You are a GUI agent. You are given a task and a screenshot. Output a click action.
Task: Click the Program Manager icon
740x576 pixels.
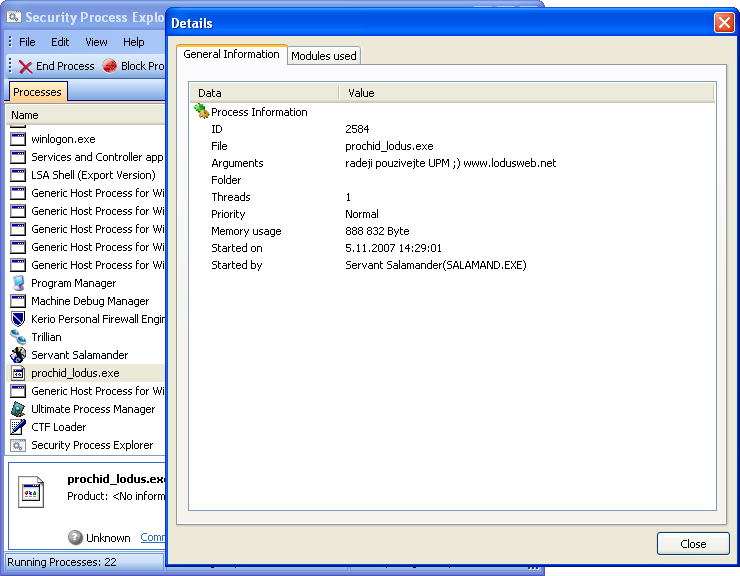coord(18,283)
